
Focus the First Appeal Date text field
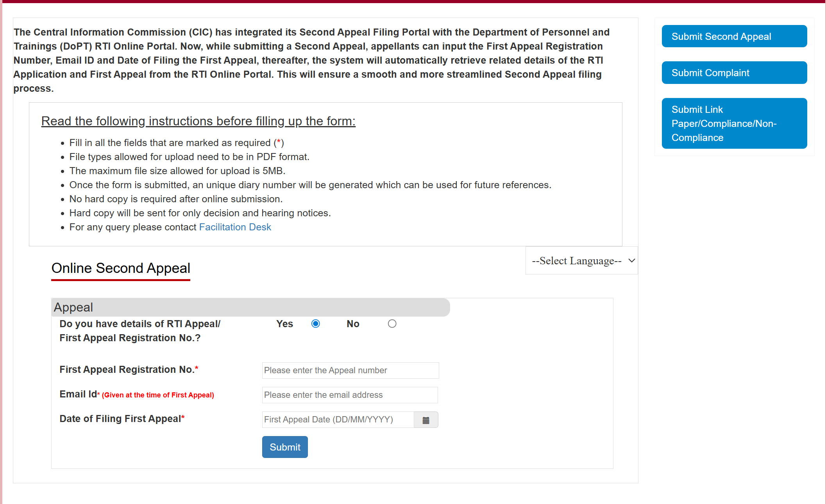(338, 420)
